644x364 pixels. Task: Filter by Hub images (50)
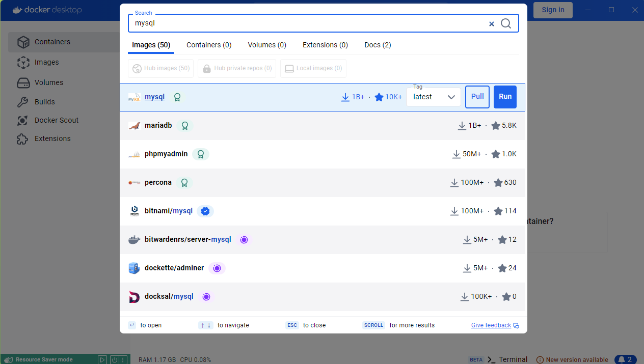160,68
